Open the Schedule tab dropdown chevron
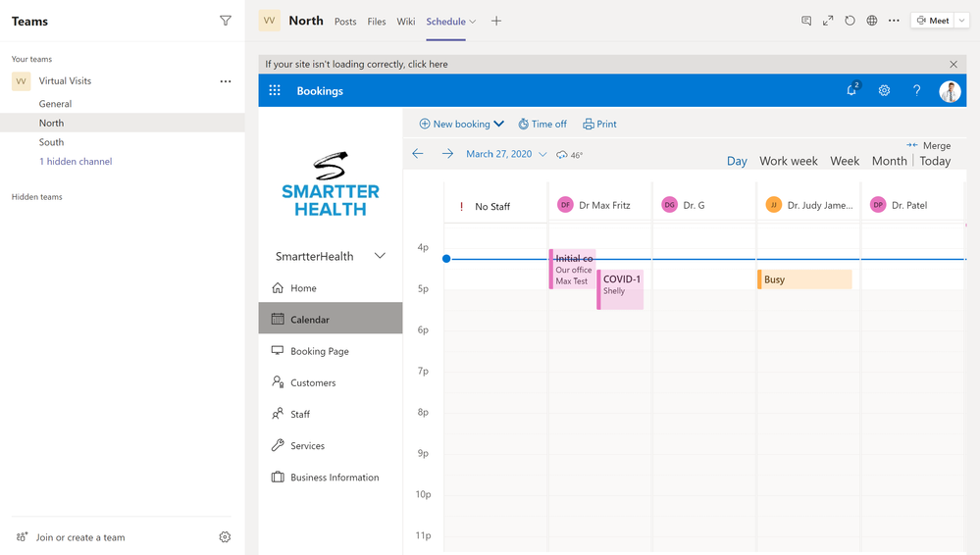The height and width of the screenshot is (555, 980). tap(473, 22)
